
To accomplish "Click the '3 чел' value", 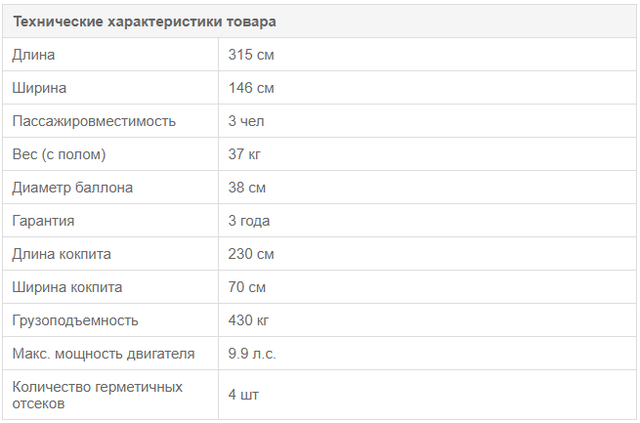I will point(246,121).
